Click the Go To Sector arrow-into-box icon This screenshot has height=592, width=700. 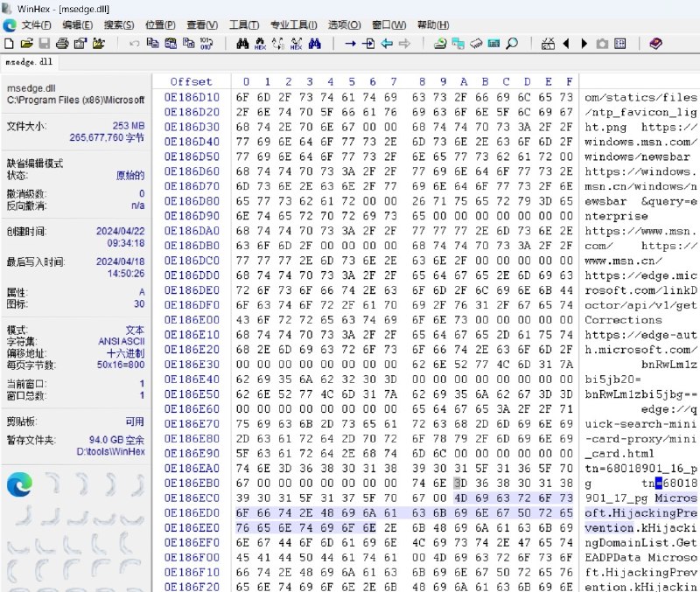(x=368, y=43)
